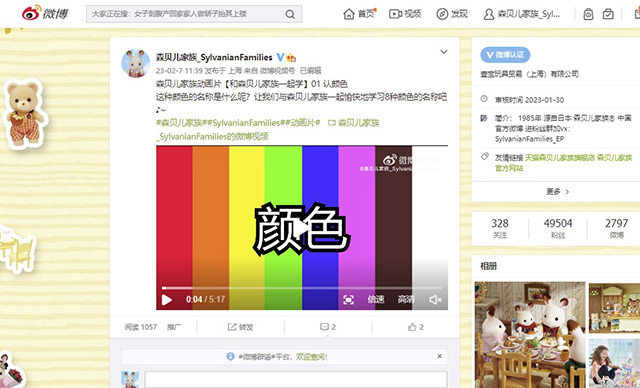Screen dimensions: 640x388
Task: Open the large family dinner album photo
Action: tap(530, 335)
